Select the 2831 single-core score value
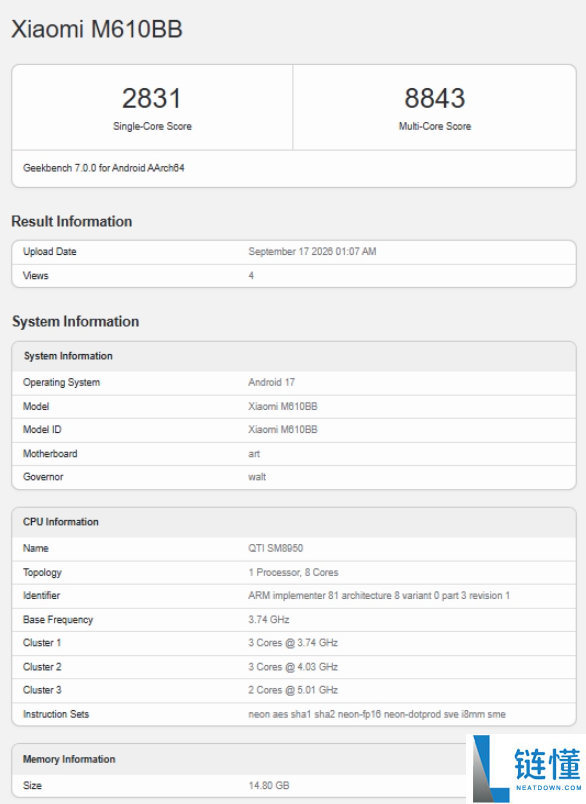The image size is (586, 804). coord(152,98)
